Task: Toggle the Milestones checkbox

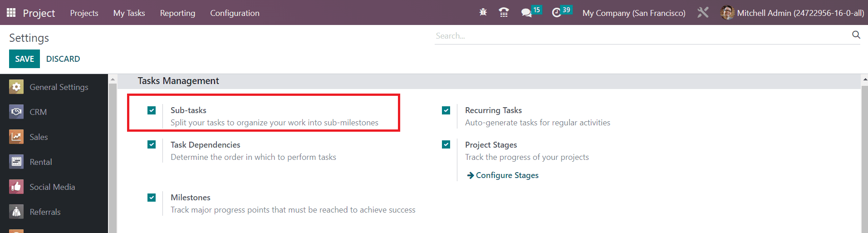Action: pos(152,198)
